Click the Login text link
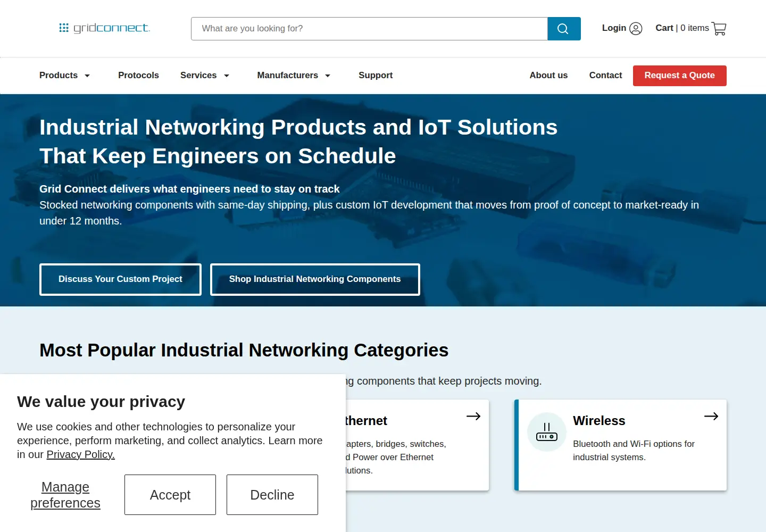The image size is (766, 532). coord(614,28)
